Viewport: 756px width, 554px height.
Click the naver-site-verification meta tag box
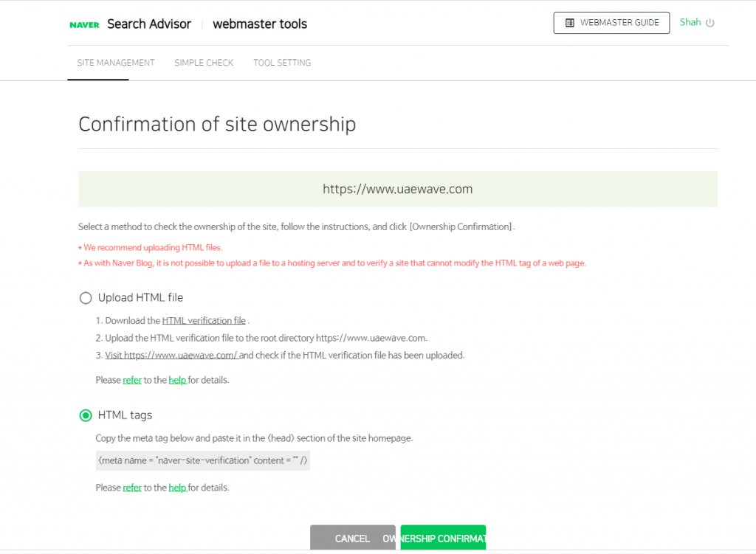(203, 460)
